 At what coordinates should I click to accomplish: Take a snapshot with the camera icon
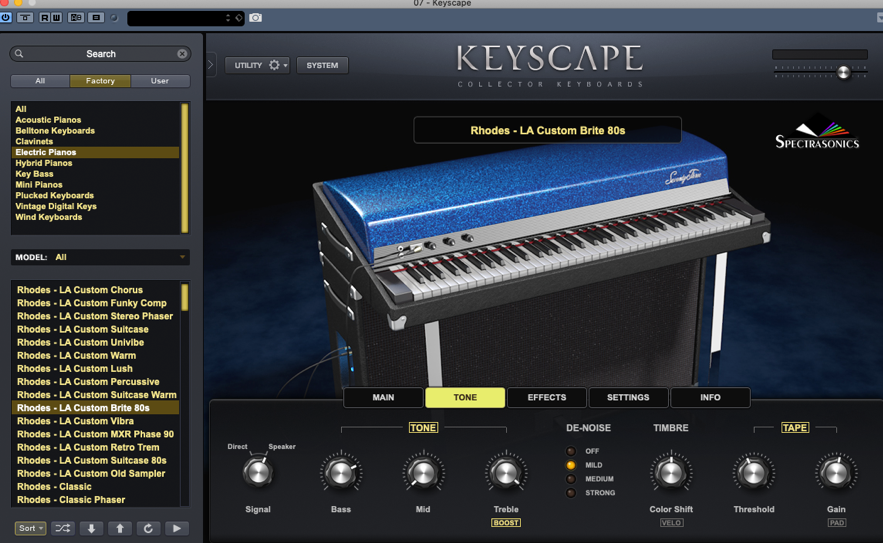coord(256,18)
